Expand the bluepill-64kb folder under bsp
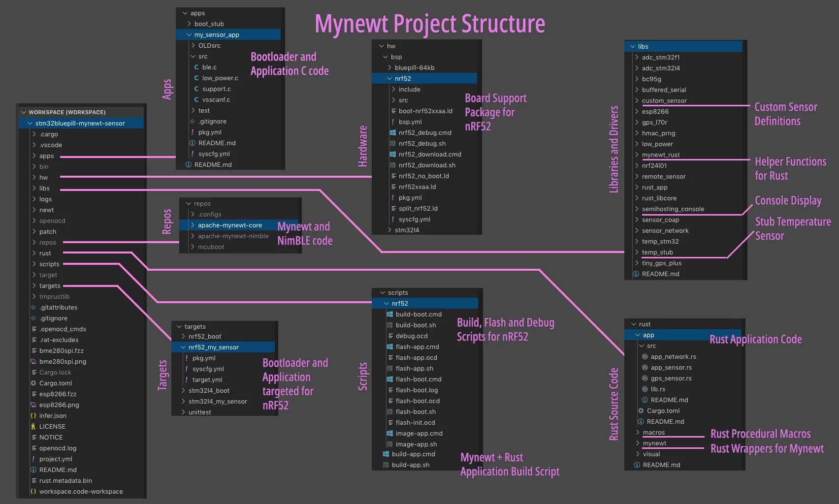Viewport: 839px width, 504px height. tap(389, 67)
